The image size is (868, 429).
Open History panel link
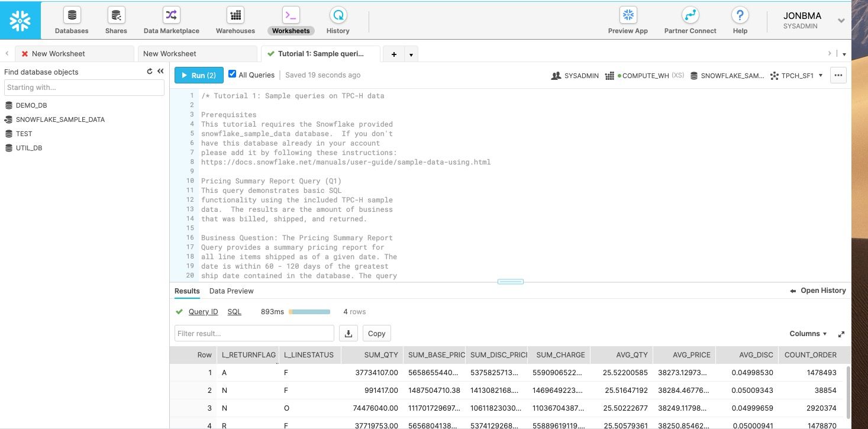818,291
